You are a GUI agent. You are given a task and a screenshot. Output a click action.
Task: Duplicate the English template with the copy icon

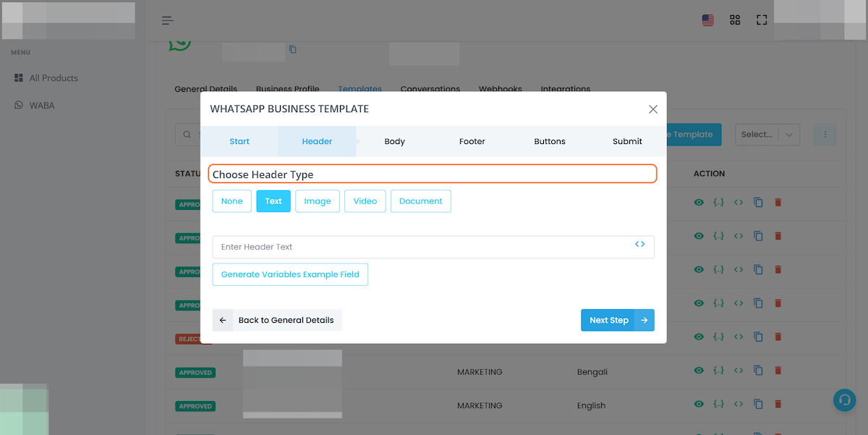coord(758,404)
